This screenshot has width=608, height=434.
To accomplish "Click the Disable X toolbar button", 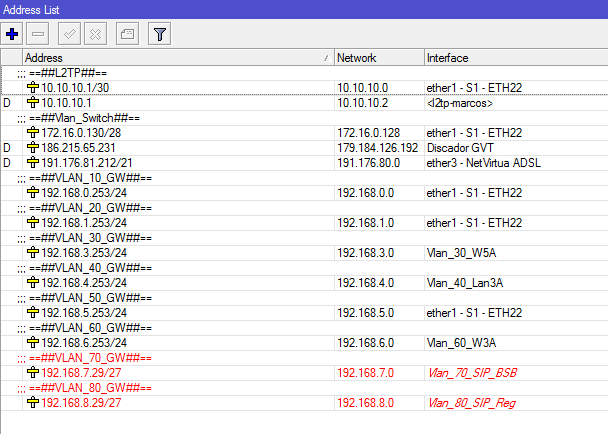I will 96,34.
